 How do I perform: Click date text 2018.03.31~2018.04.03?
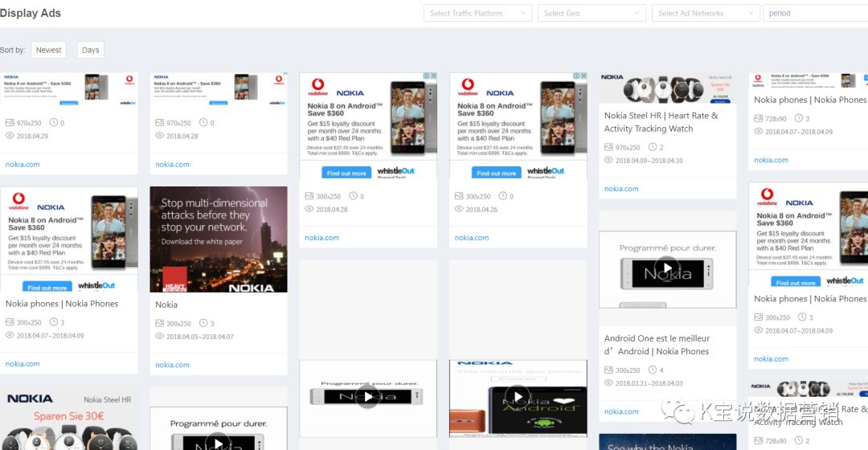[x=649, y=383]
